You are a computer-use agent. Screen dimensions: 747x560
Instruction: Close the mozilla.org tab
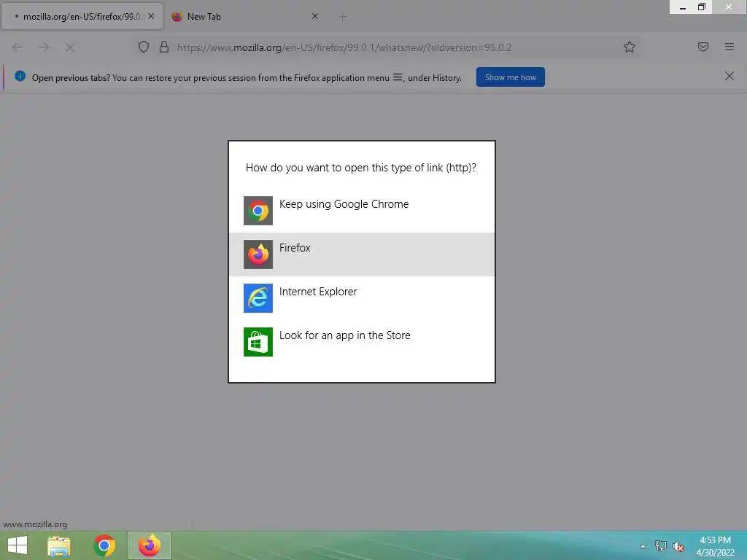point(151,16)
